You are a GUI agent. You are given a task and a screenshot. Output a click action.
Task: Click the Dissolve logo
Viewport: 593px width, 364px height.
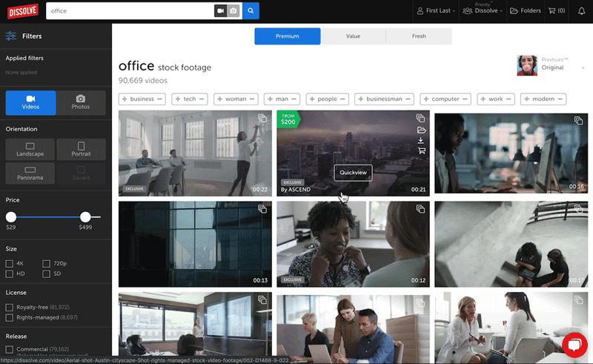click(21, 10)
